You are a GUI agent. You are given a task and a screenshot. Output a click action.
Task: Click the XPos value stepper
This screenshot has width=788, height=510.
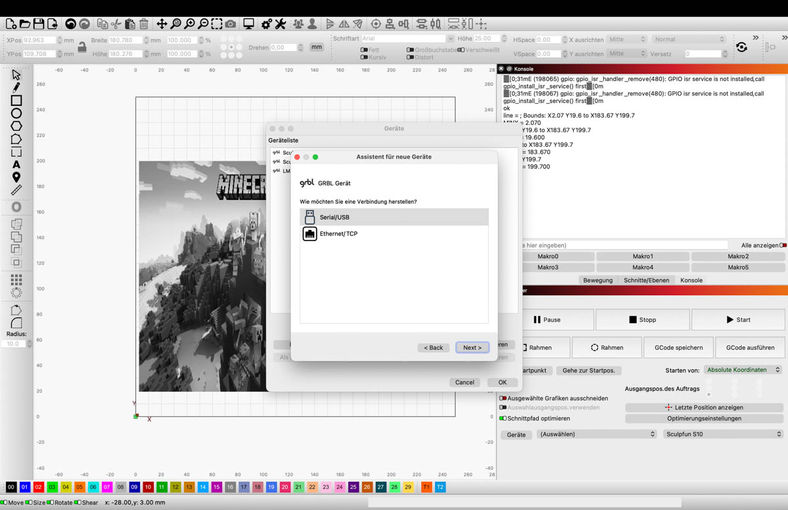pyautogui.click(x=60, y=40)
